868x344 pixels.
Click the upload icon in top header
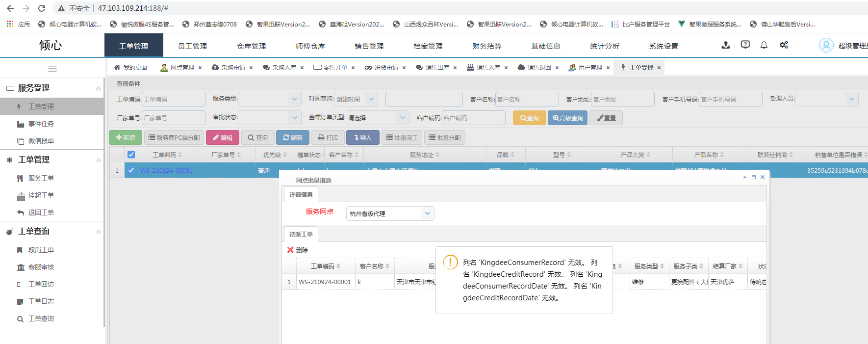tap(726, 45)
